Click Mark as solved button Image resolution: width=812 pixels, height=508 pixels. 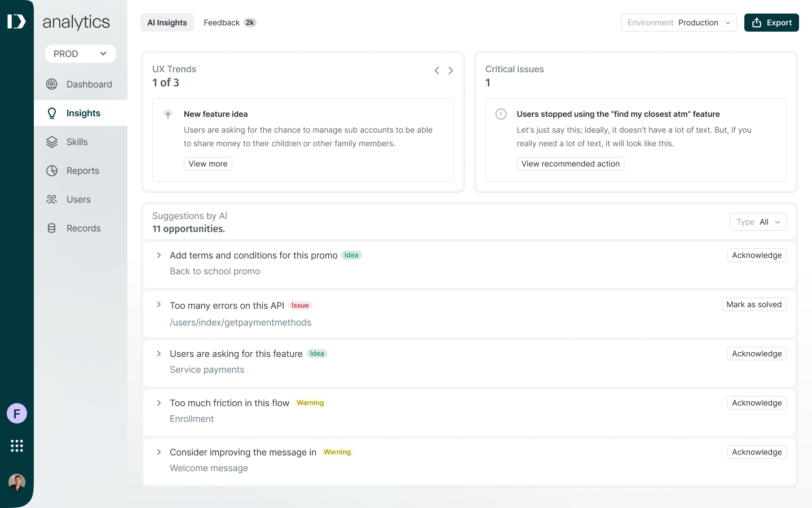click(x=754, y=304)
